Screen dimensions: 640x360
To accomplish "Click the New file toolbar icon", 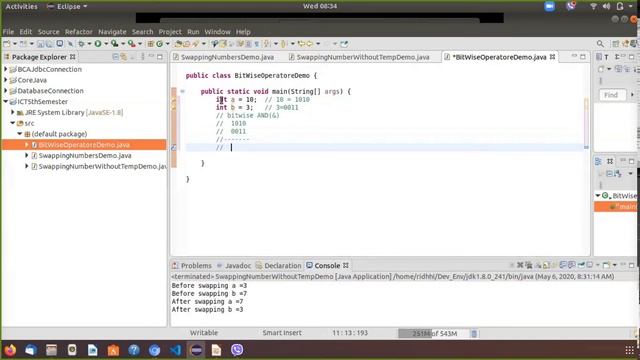I will pyautogui.click(x=7, y=44).
